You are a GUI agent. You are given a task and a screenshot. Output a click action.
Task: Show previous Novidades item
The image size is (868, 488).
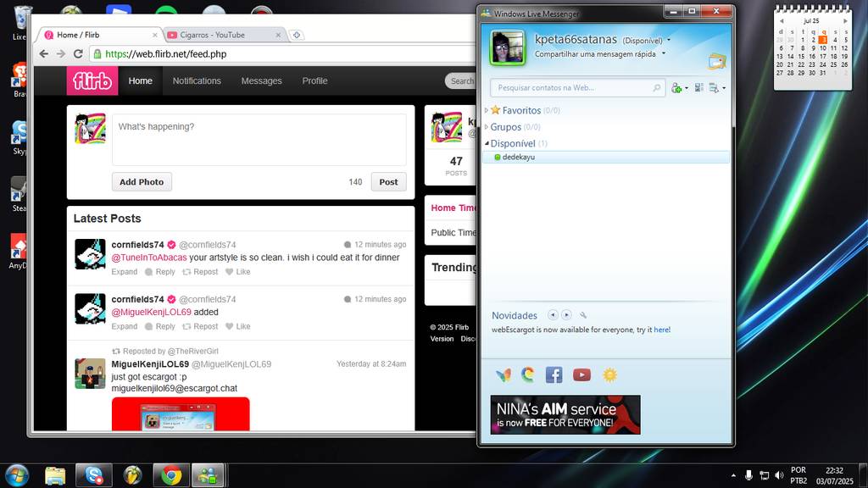553,315
